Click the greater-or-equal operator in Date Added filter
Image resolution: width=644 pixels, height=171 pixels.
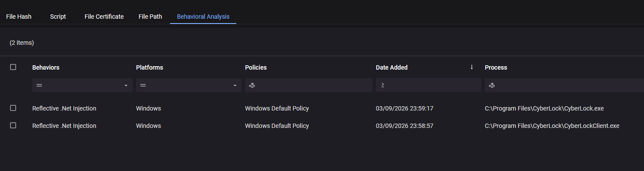pos(383,85)
